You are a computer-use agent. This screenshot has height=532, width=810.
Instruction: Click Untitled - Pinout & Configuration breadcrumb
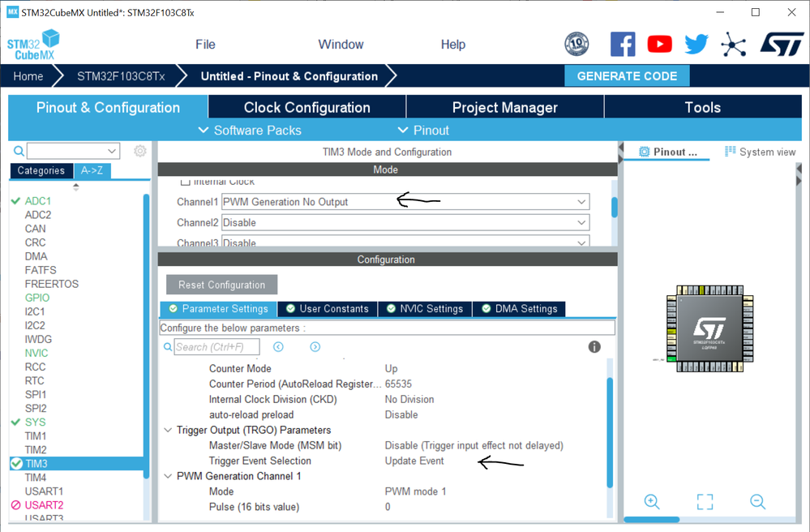coord(289,76)
